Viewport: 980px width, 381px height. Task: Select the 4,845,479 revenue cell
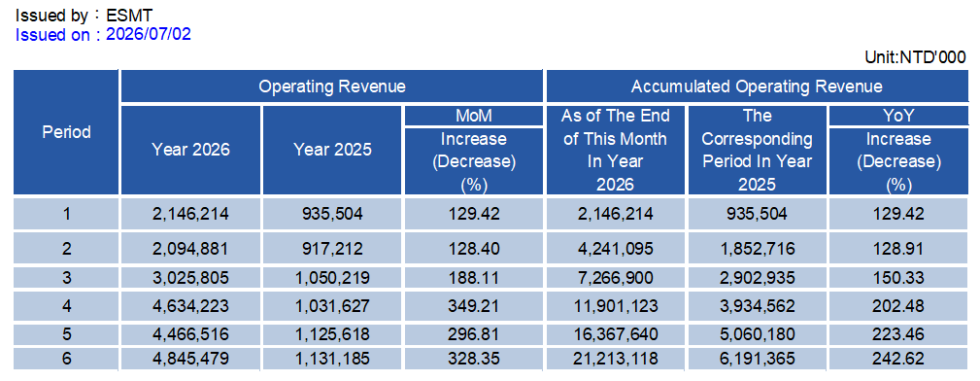pos(190,359)
